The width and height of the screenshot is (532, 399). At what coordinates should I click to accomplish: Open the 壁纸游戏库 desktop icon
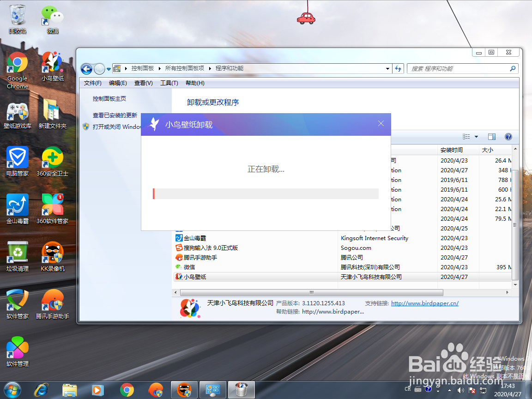pos(18,115)
